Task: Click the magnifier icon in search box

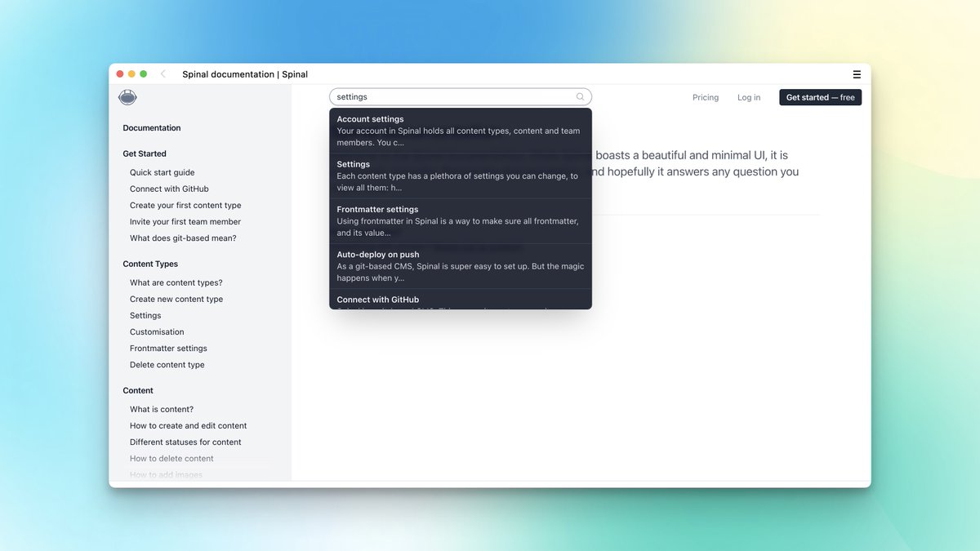Action: [x=581, y=97]
